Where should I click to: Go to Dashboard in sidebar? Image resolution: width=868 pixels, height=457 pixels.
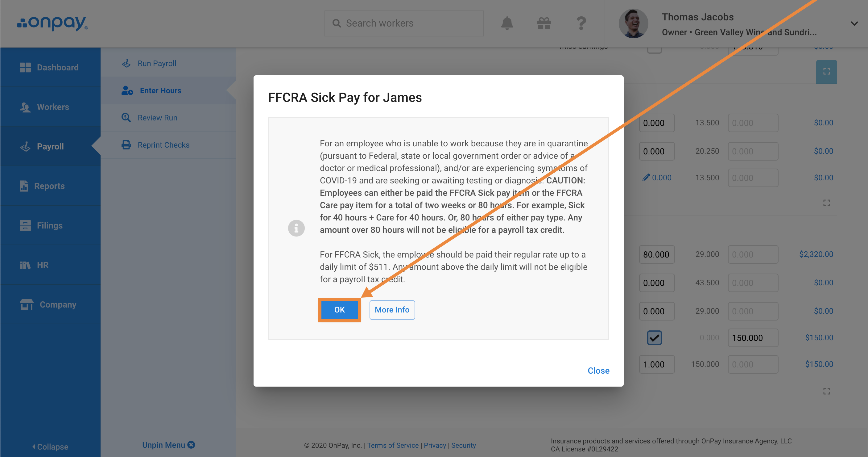(x=50, y=67)
